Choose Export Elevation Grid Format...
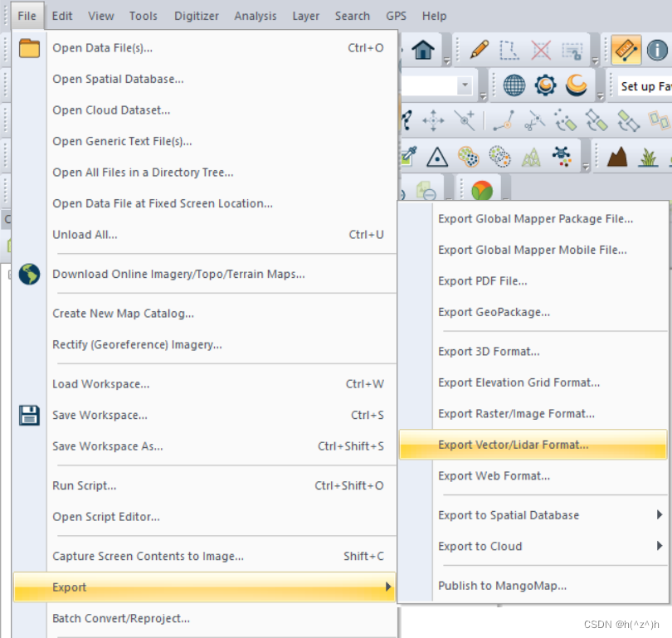This screenshot has height=638, width=672. (x=533, y=382)
